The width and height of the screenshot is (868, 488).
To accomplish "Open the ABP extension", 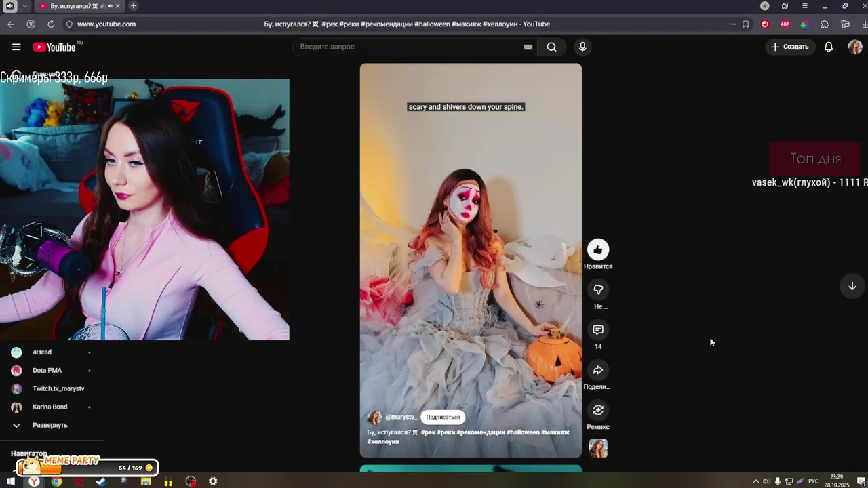I will pyautogui.click(x=785, y=24).
